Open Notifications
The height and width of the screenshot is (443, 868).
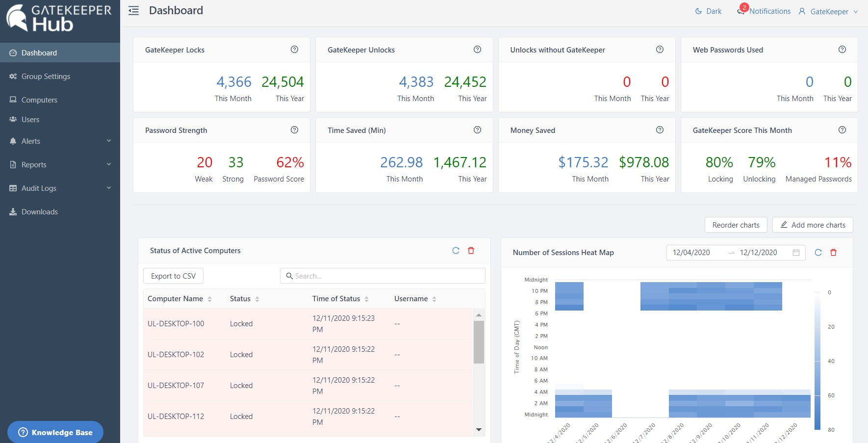coord(769,11)
